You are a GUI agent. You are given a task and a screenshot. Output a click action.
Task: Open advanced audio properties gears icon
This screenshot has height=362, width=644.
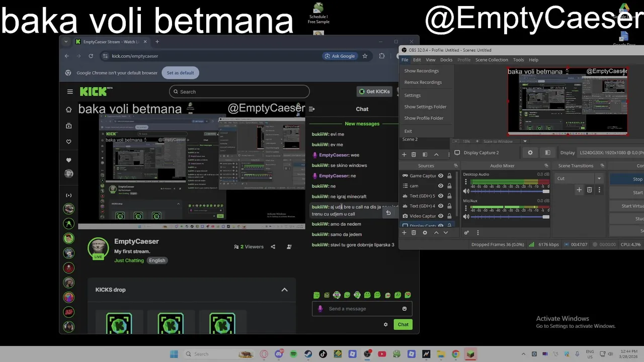click(x=466, y=233)
